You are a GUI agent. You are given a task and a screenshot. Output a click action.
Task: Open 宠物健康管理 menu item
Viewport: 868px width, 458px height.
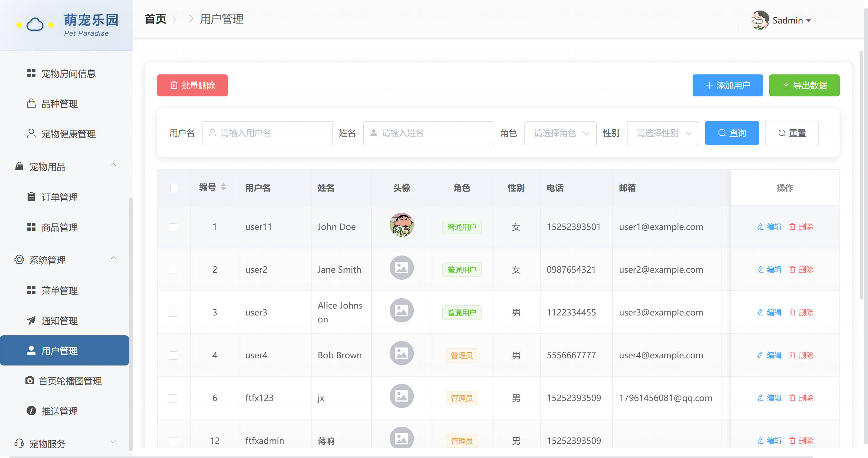[x=64, y=134]
